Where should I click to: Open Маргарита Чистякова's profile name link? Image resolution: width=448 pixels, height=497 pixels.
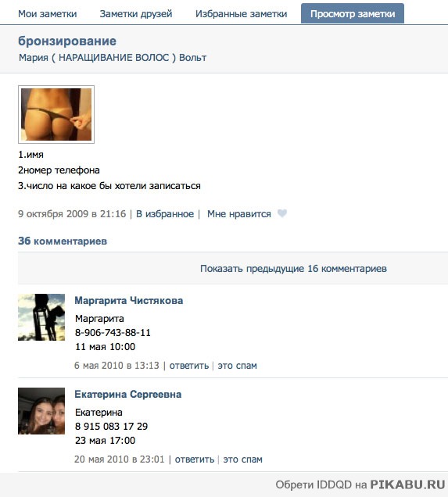point(129,301)
